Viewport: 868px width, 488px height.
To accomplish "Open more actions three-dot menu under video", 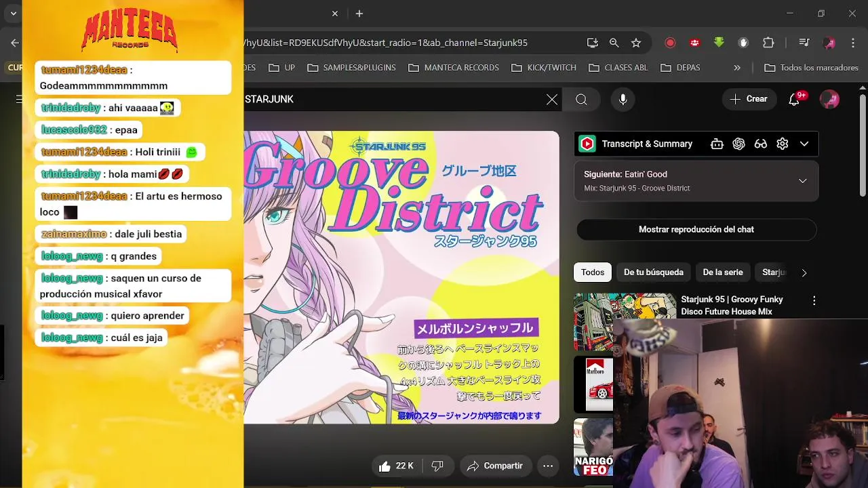I will 548,466.
